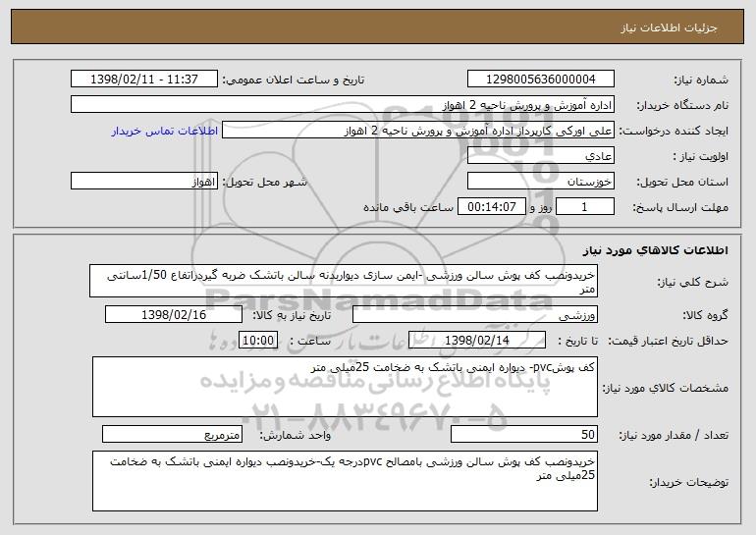Image resolution: width=756 pixels, height=535 pixels.
Task: Click the شماره نیاز label
Action: [x=701, y=80]
